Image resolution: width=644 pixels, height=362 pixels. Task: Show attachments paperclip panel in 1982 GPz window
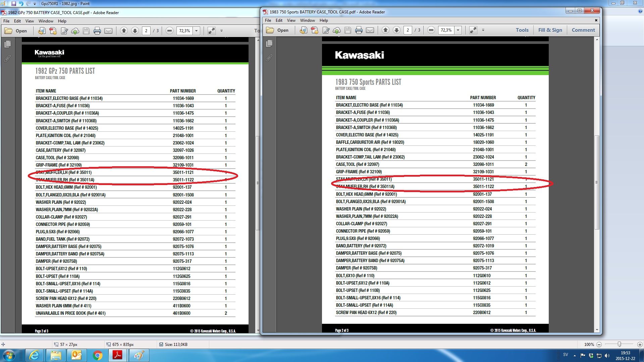(7, 59)
